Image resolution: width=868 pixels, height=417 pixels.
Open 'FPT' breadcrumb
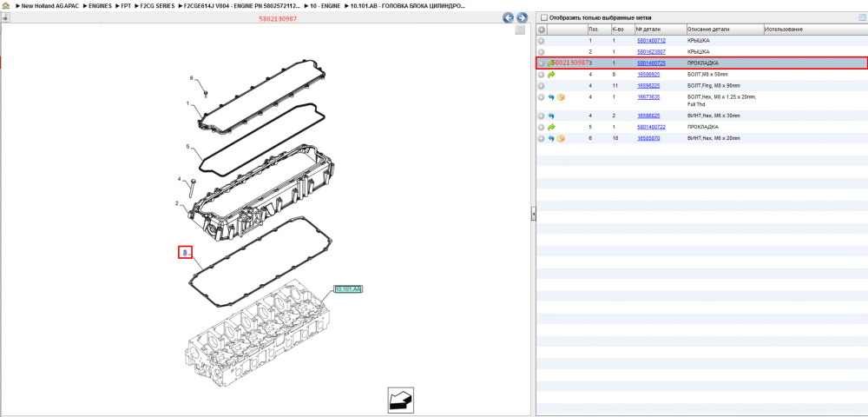coord(126,5)
